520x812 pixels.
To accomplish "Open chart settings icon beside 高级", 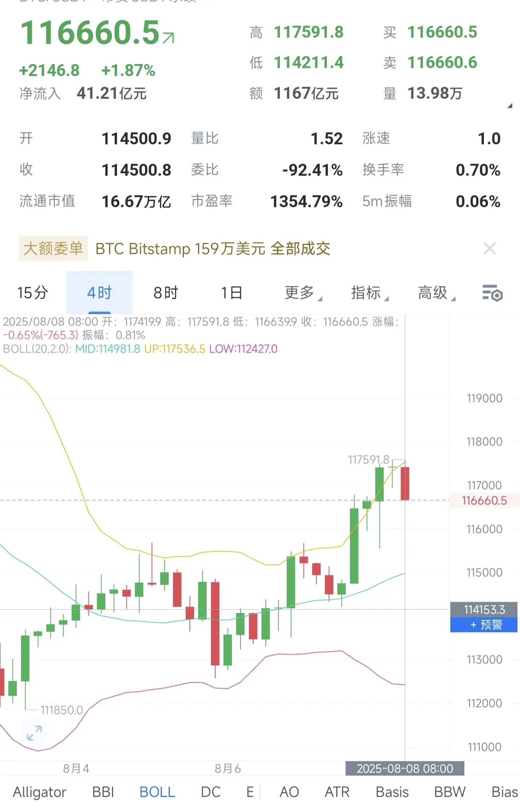I will point(493,293).
